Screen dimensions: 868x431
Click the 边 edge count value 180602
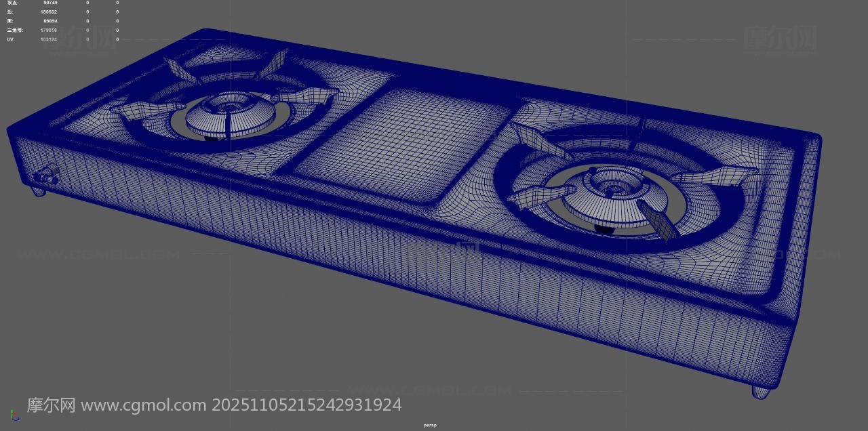pyautogui.click(x=49, y=12)
